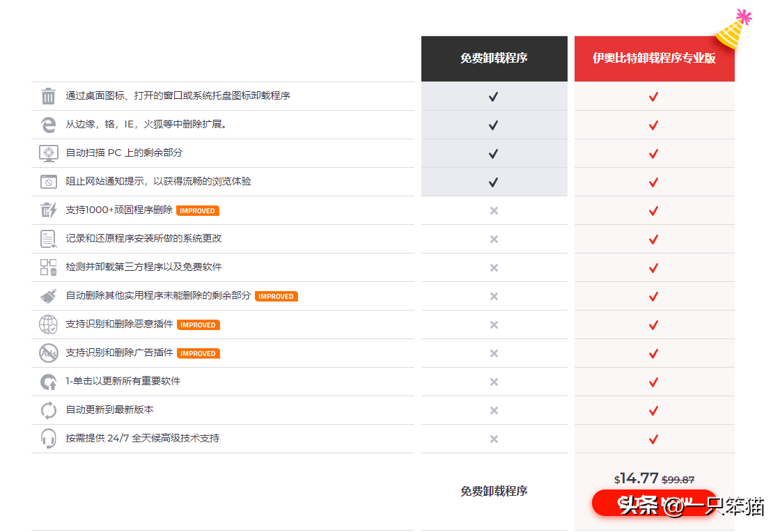Click the $14.77 price text
This screenshot has height=532, width=780.
637,478
